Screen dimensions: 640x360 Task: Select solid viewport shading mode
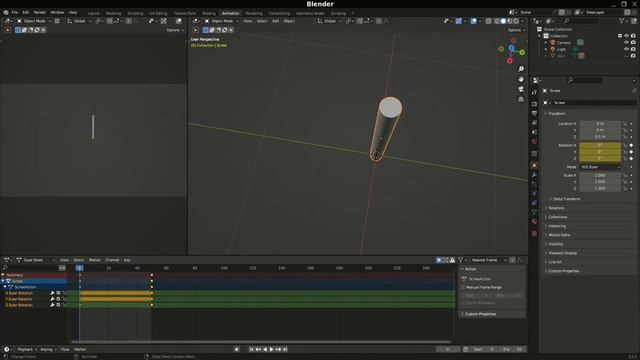[503, 21]
